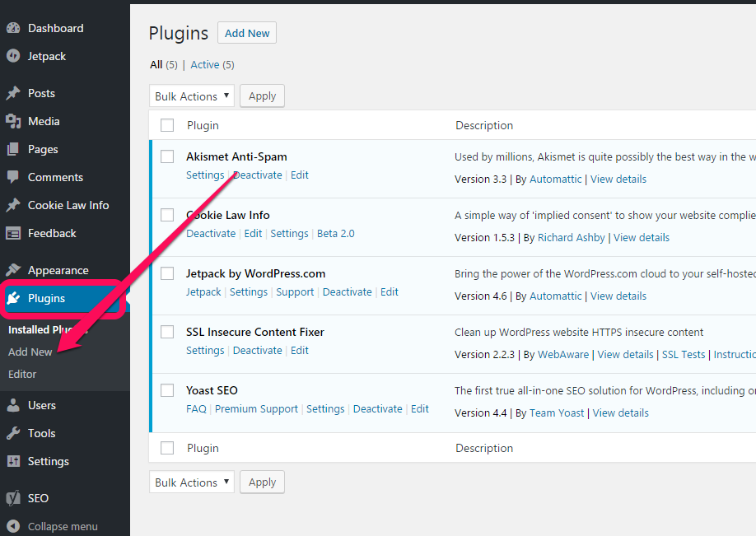Viewport: 756px width, 536px height.
Task: Click the Collapse menu arrow icon
Action: [x=13, y=526]
